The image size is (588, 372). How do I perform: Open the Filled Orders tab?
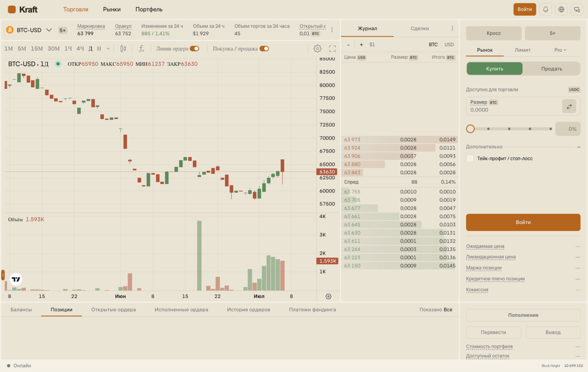click(x=181, y=310)
